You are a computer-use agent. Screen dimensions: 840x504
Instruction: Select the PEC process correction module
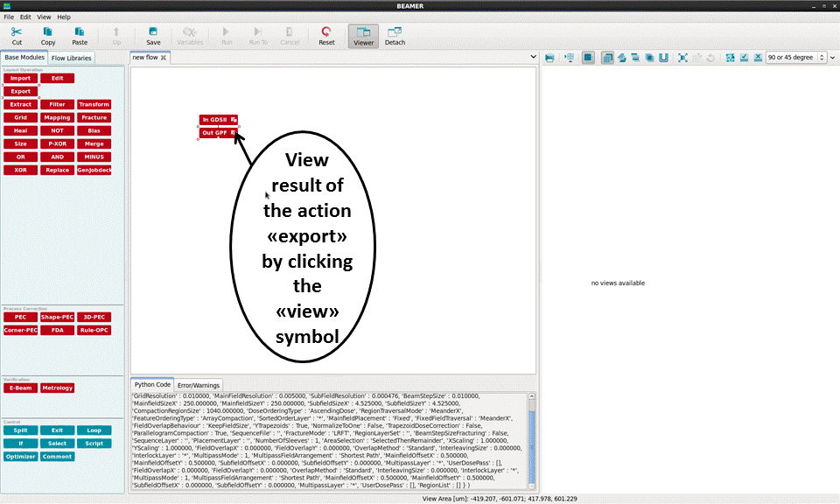(20, 317)
